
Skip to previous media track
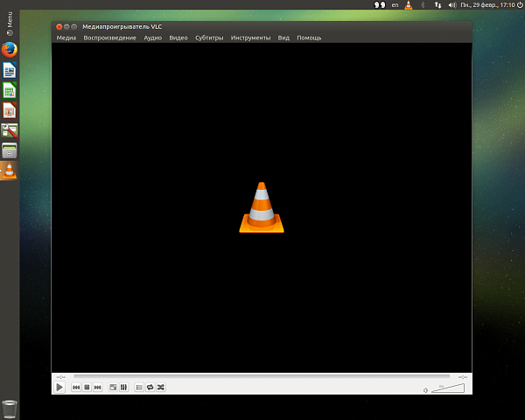[76, 388]
